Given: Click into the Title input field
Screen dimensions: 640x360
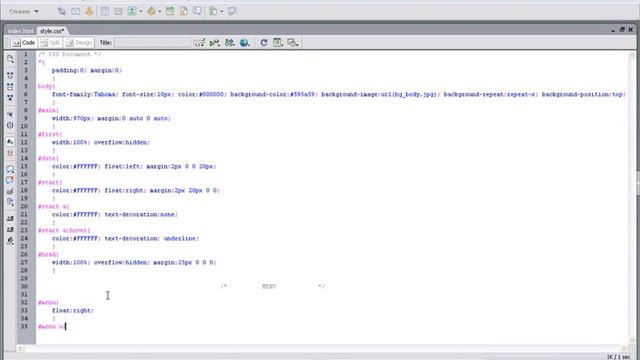Looking at the screenshot, I should (x=153, y=42).
